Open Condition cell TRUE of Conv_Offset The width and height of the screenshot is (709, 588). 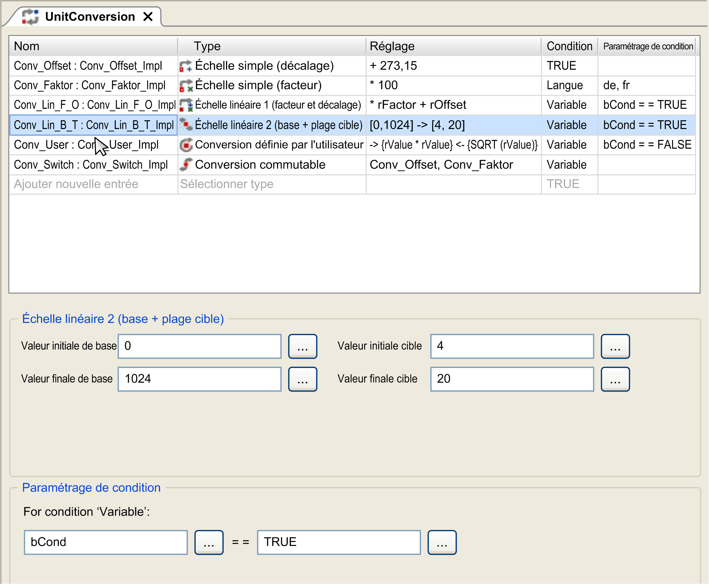(570, 66)
